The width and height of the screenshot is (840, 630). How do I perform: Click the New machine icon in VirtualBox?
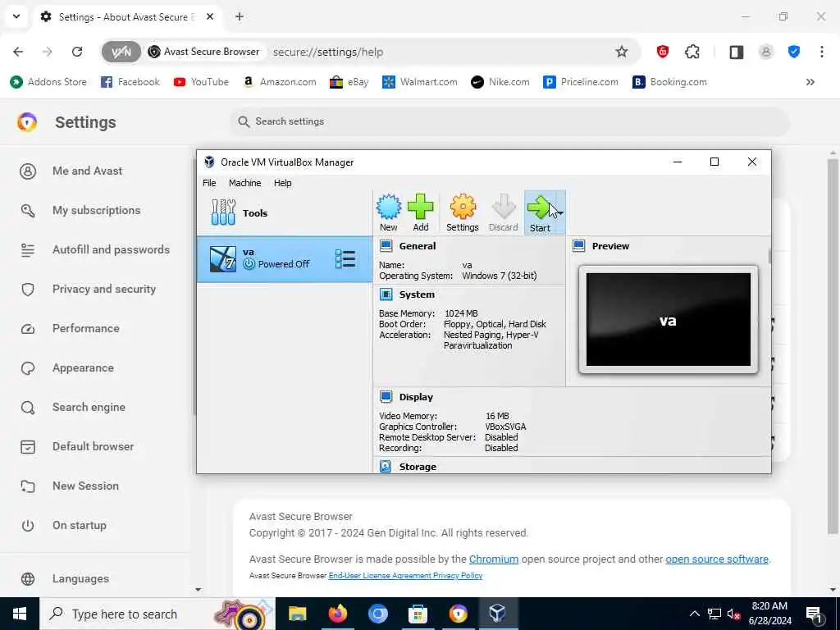pyautogui.click(x=388, y=212)
